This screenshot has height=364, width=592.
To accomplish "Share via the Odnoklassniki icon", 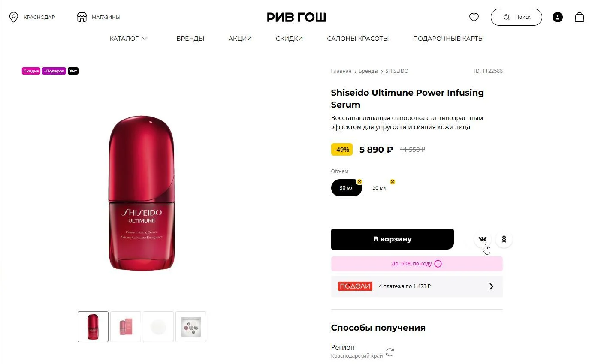I will click(504, 239).
